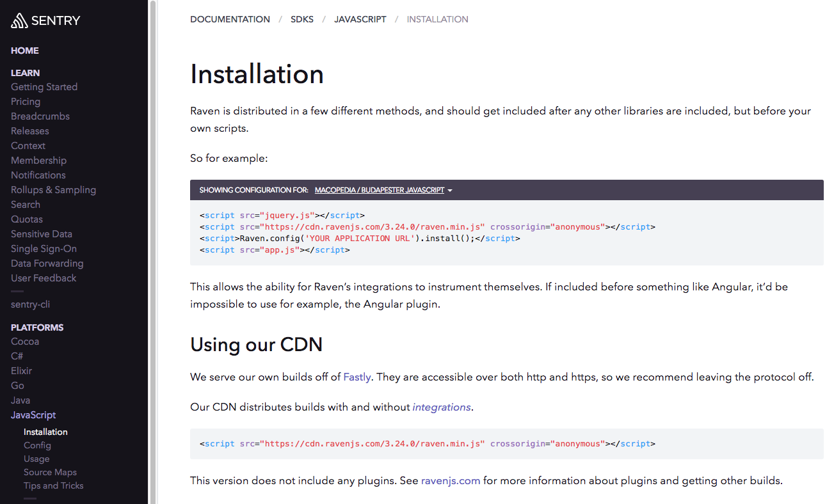Visit ravenjs.com link
834x504 pixels.
[x=451, y=481]
